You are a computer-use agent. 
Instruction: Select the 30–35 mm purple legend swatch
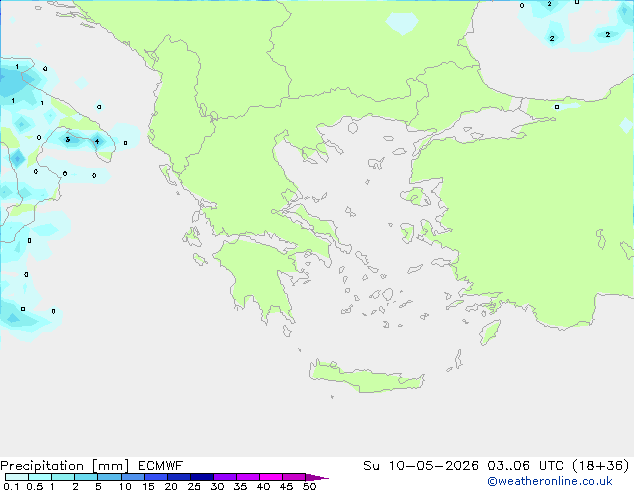225,477
